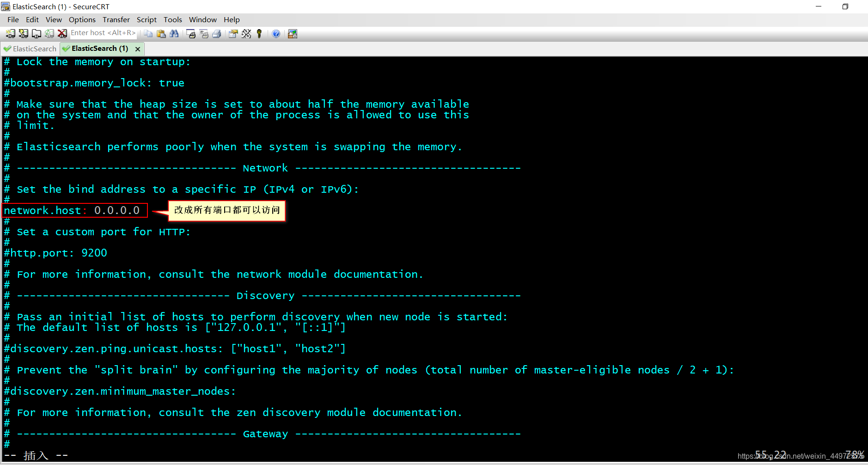Click the Quick Connect lightning icon

click(x=23, y=34)
